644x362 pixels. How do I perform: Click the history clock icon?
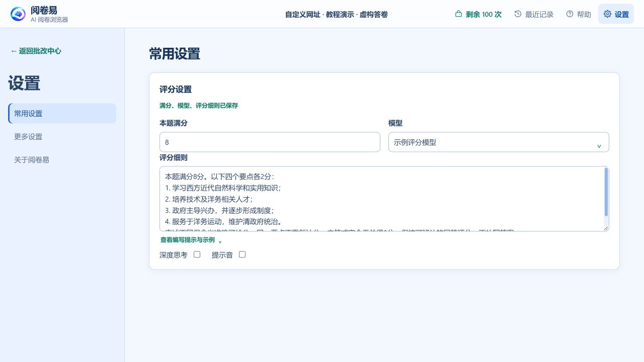[x=518, y=14]
